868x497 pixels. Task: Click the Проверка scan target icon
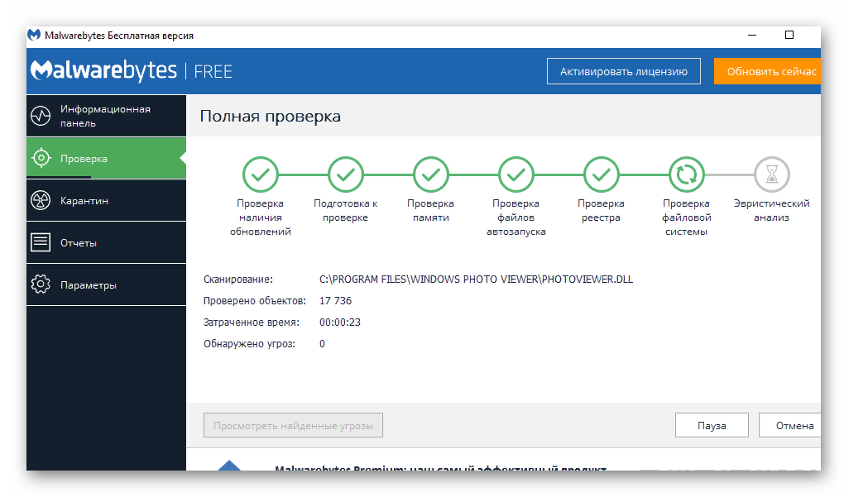pyautogui.click(x=41, y=158)
